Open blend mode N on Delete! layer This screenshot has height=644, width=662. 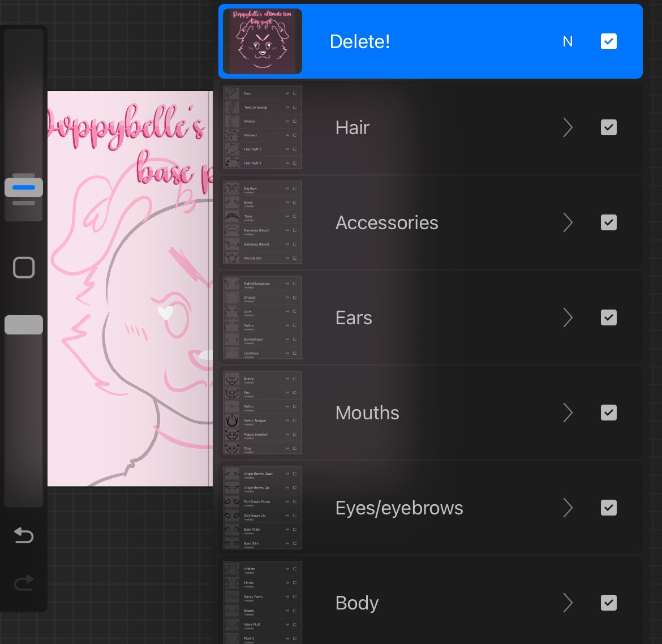[568, 41]
